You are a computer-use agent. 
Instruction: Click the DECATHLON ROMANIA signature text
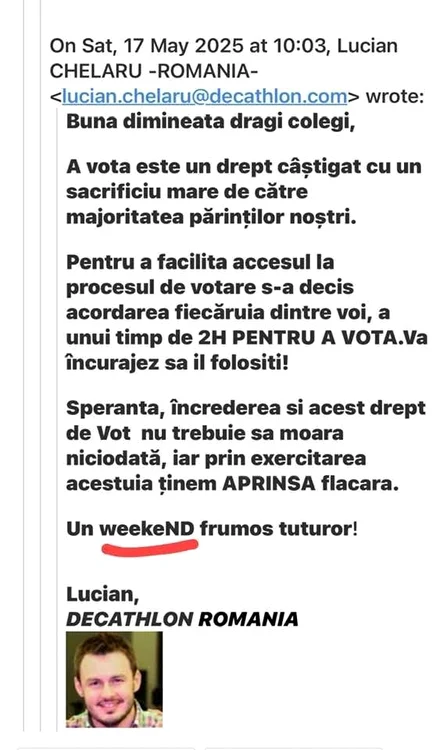click(x=182, y=619)
